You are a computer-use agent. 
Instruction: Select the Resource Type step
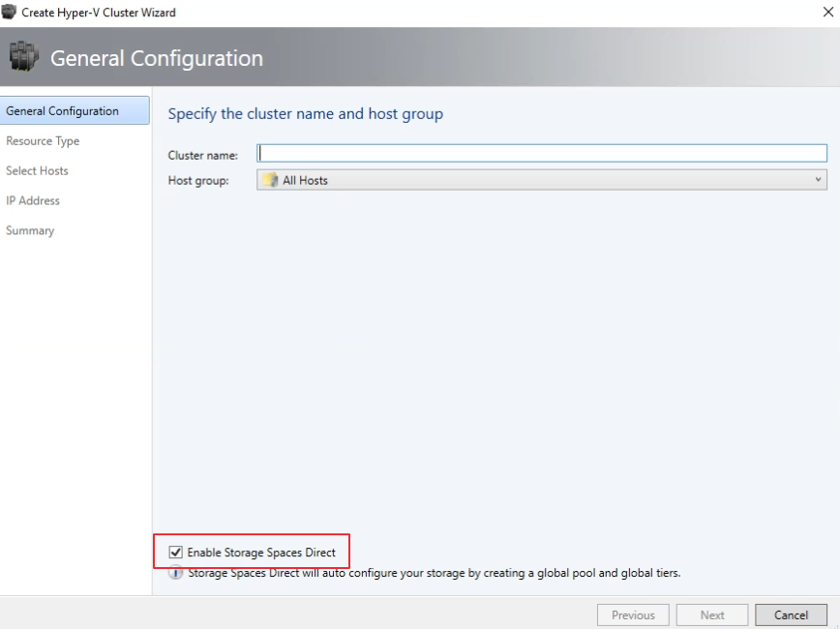point(43,140)
